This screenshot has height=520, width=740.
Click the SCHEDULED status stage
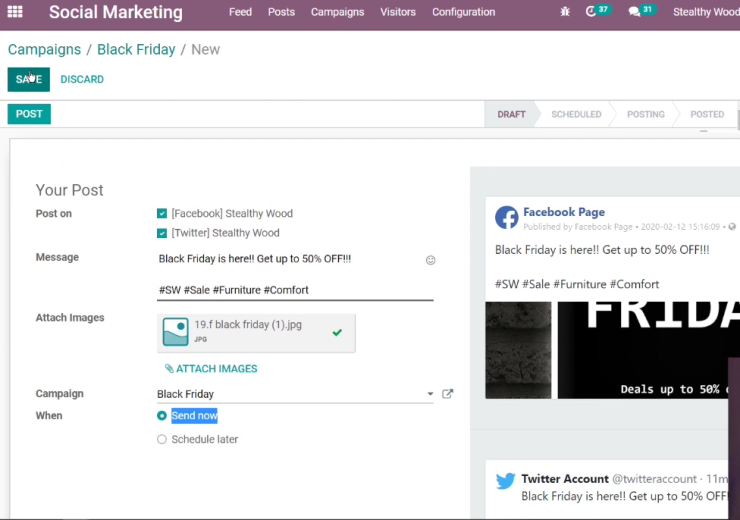576,114
